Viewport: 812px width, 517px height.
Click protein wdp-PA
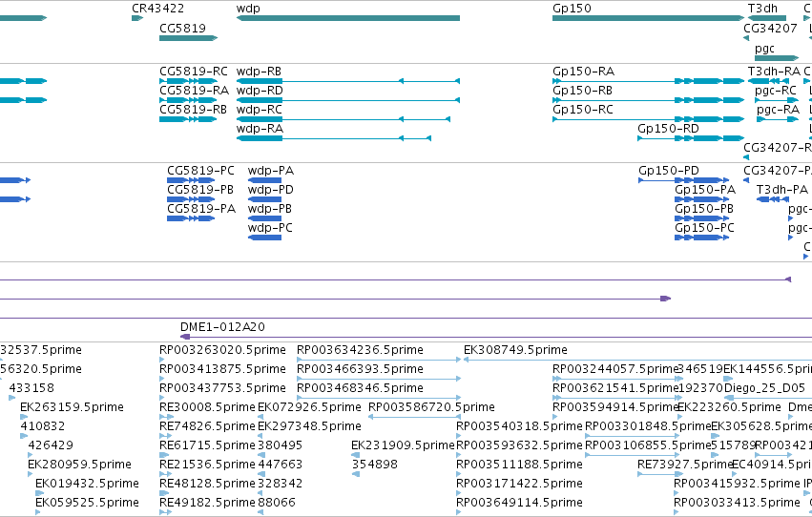pyautogui.click(x=264, y=180)
